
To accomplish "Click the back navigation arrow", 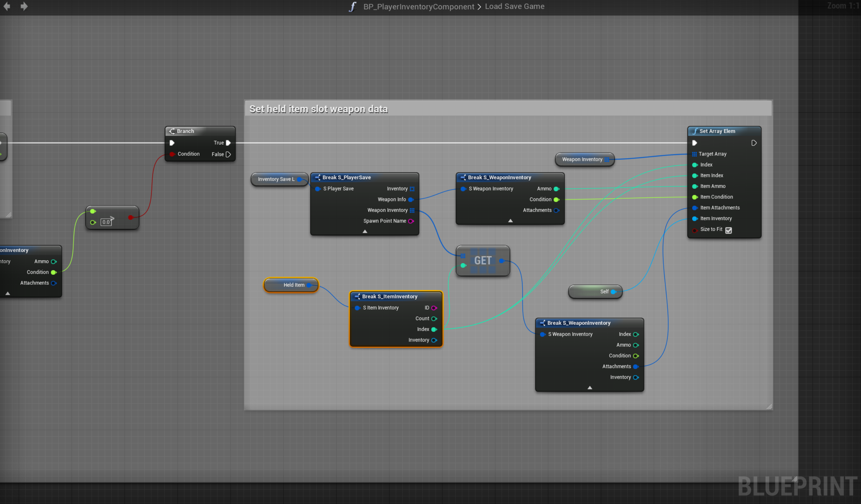I will (7, 6).
